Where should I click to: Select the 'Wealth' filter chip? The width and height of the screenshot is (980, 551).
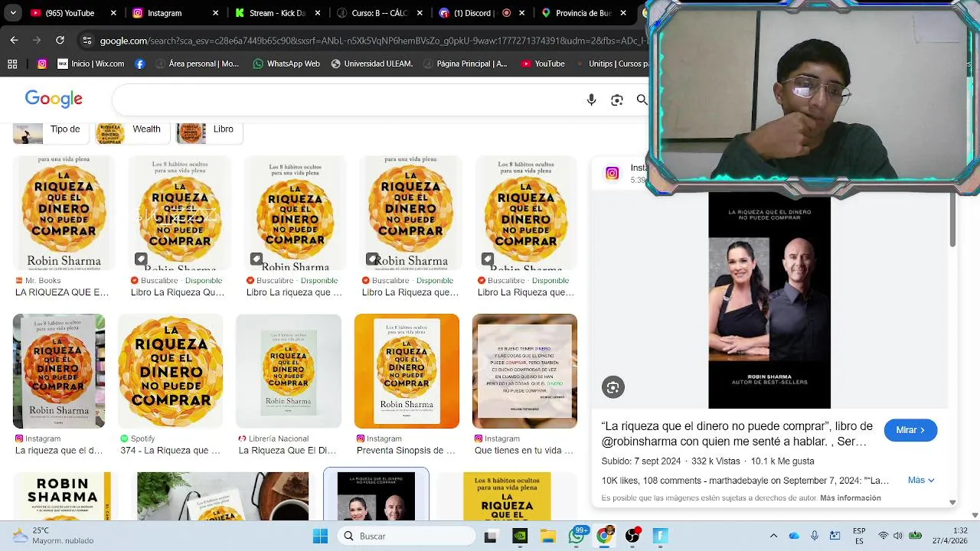(x=131, y=132)
